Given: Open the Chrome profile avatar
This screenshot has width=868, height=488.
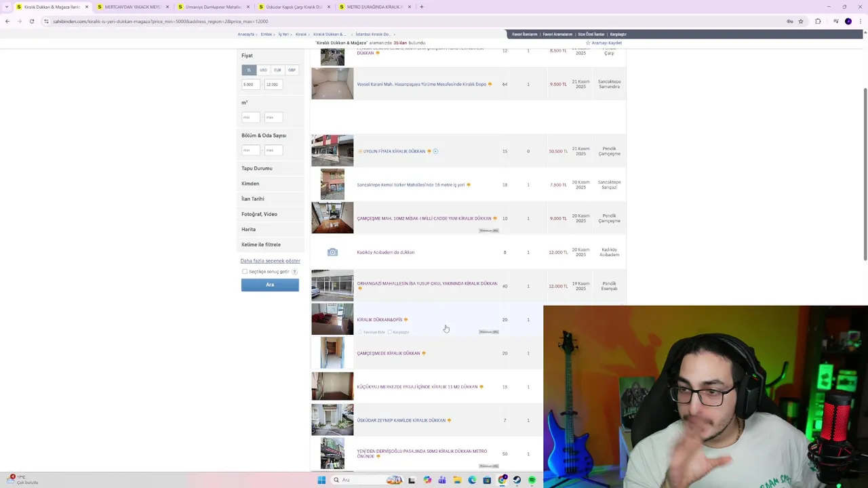Looking at the screenshot, I should (x=848, y=21).
